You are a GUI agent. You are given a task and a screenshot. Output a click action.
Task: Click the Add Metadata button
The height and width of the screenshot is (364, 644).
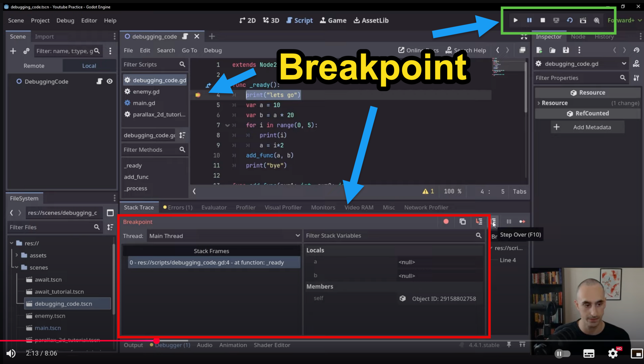click(587, 127)
